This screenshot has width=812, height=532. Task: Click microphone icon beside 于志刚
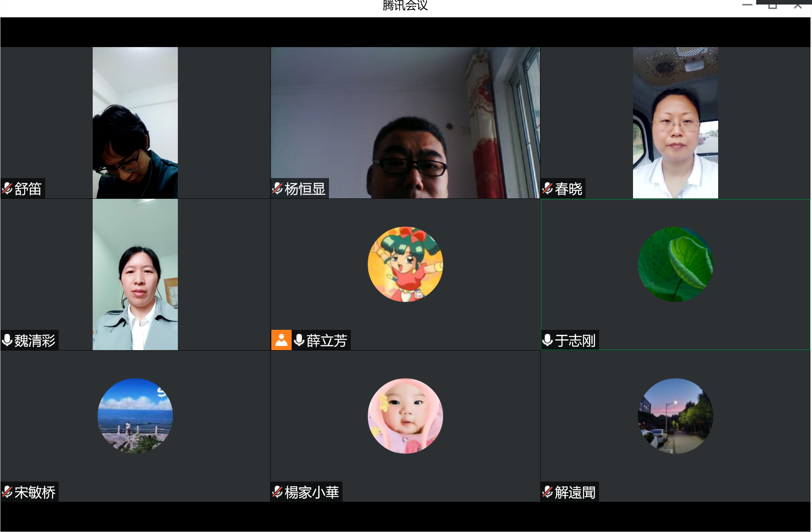[547, 340]
